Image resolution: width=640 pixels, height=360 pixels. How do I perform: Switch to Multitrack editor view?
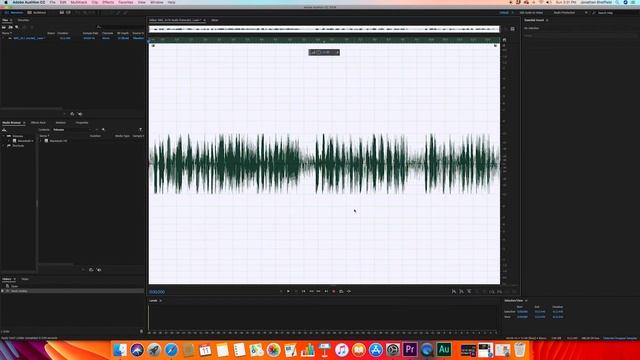37,13
